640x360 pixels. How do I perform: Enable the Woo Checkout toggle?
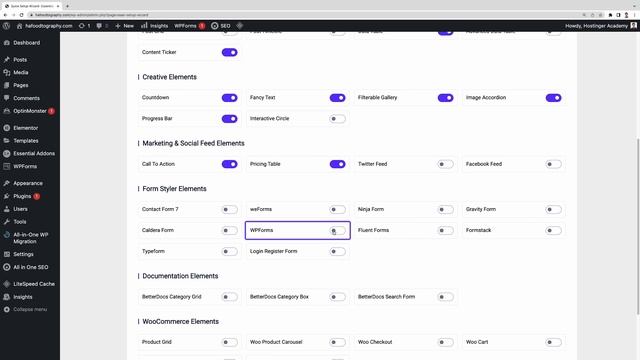tap(445, 342)
